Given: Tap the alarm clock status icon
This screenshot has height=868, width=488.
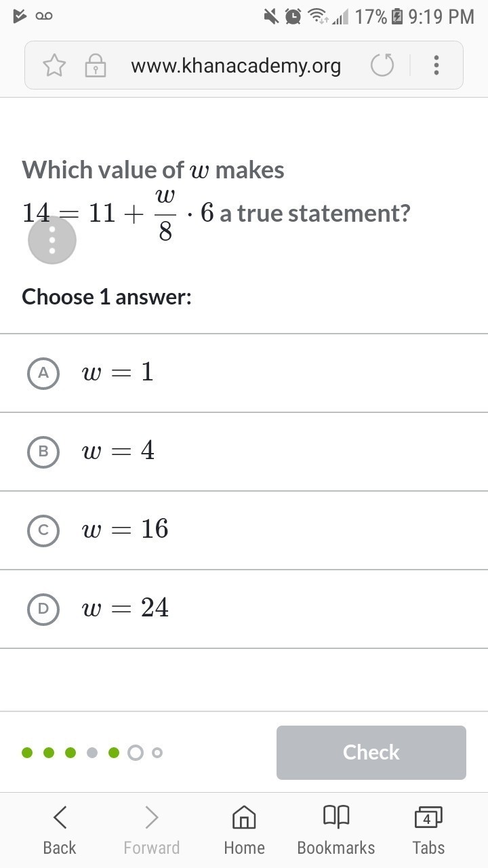Looking at the screenshot, I should point(293,16).
